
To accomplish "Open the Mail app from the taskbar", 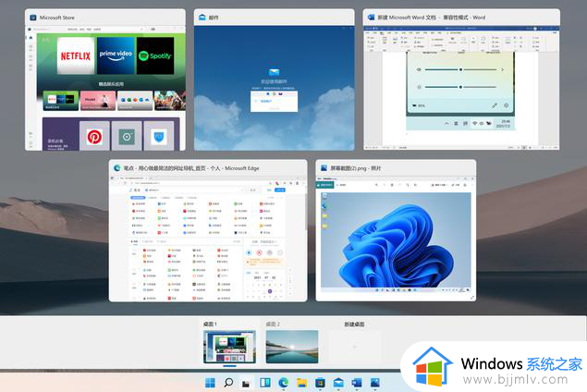I will point(338,383).
